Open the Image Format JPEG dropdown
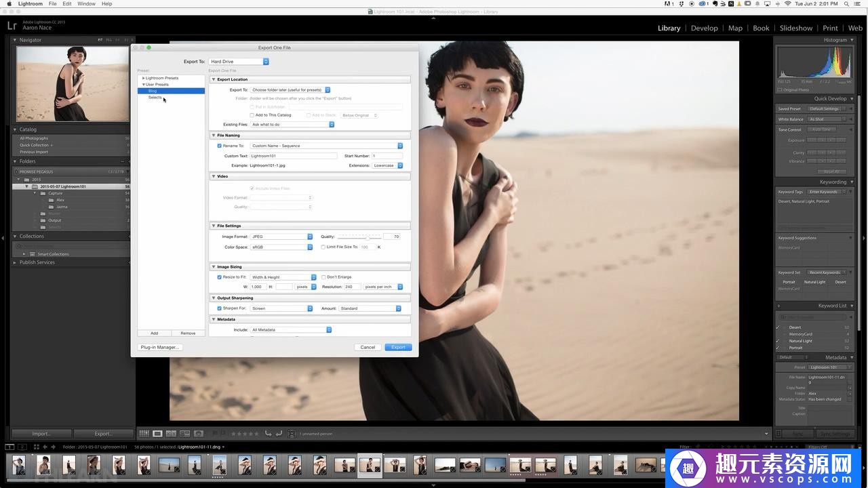This screenshot has height=488, width=868. (281, 237)
